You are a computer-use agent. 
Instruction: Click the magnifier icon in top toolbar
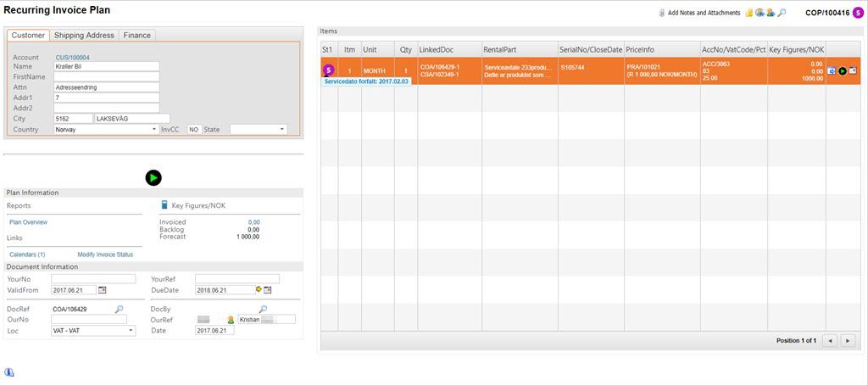(782, 13)
